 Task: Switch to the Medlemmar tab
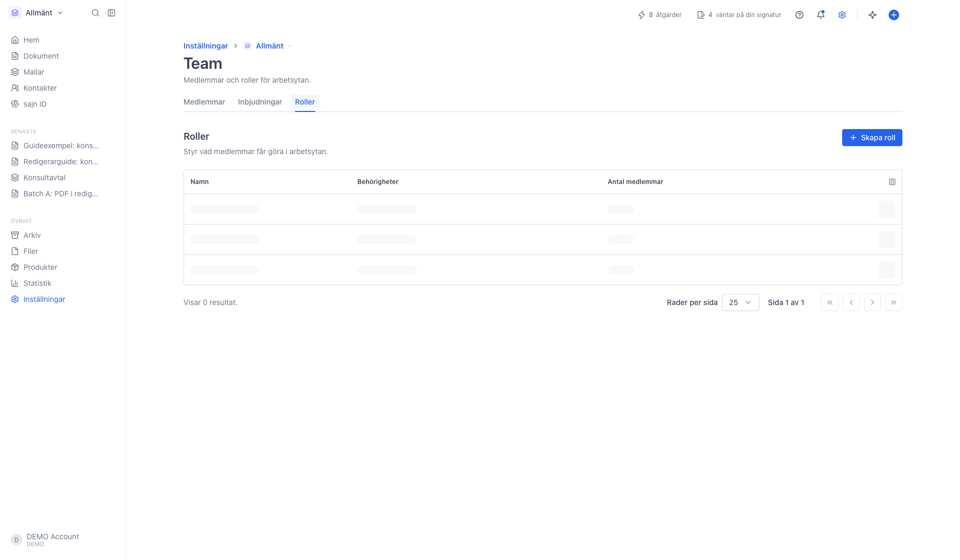click(204, 102)
